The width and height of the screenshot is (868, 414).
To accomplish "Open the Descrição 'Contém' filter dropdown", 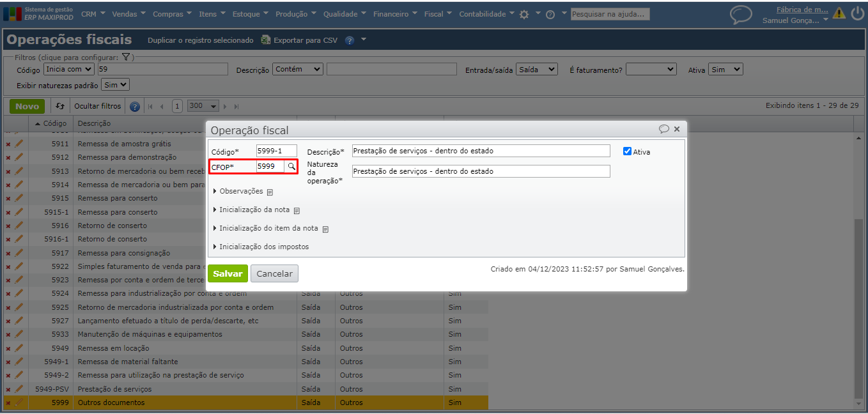I will (x=298, y=69).
